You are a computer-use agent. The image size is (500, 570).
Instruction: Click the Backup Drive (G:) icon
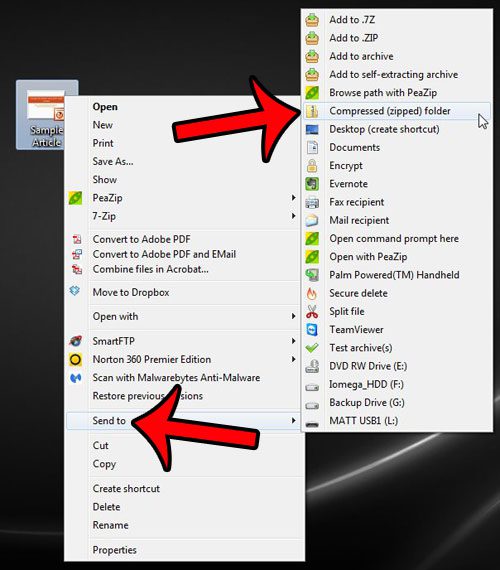coord(312,405)
